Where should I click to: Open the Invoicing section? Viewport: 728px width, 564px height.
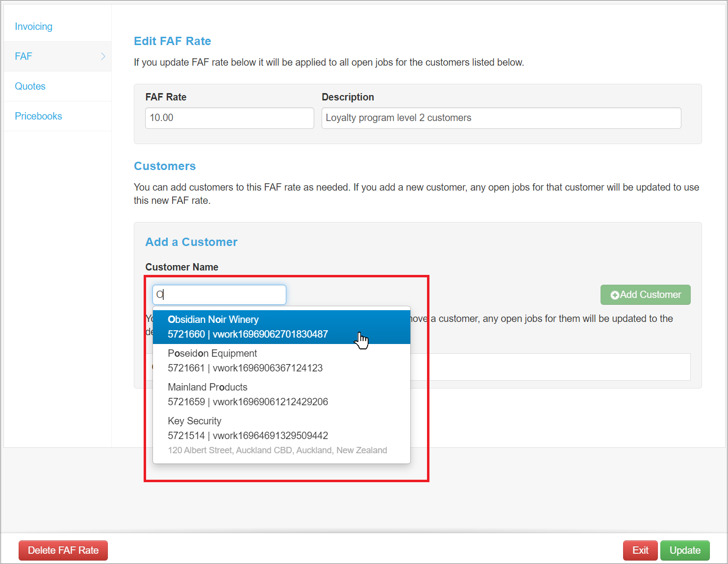pos(33,26)
